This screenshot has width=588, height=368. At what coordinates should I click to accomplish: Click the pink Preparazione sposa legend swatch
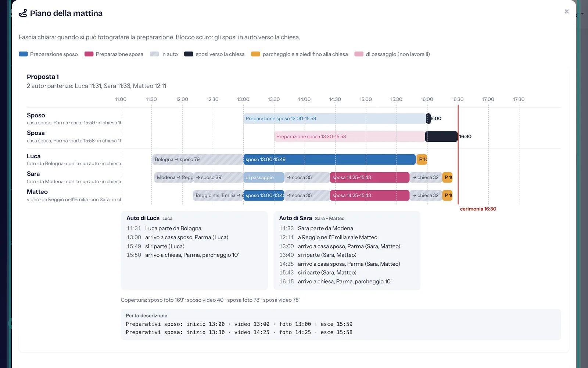pyautogui.click(x=89, y=54)
